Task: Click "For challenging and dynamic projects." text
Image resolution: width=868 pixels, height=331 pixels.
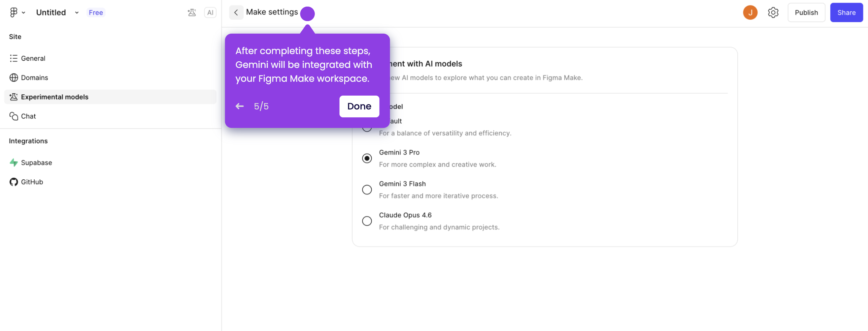Action: tap(439, 227)
